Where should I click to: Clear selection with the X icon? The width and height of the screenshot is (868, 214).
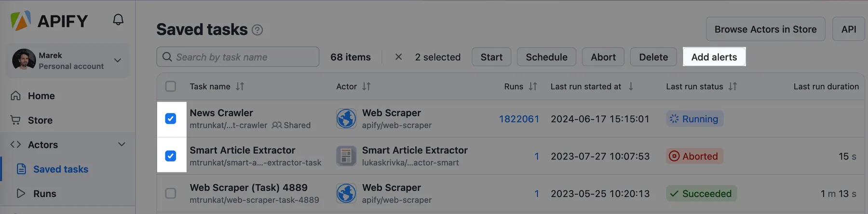coord(398,57)
